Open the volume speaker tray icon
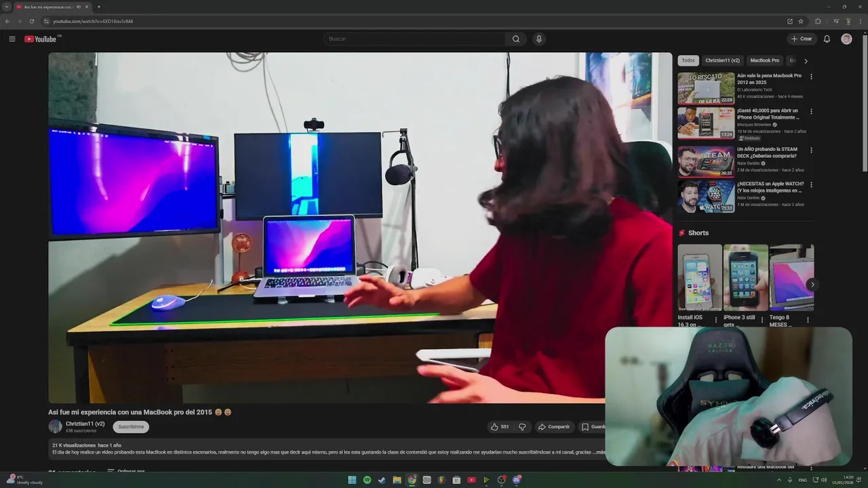This screenshot has height=488, width=868. (824, 480)
